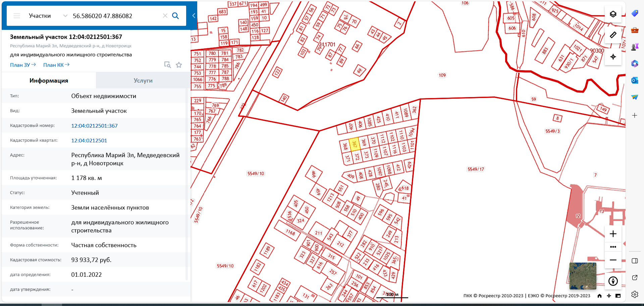This screenshot has height=306, width=644.
Task: Select the ruler measurement tool
Action: click(x=613, y=35)
